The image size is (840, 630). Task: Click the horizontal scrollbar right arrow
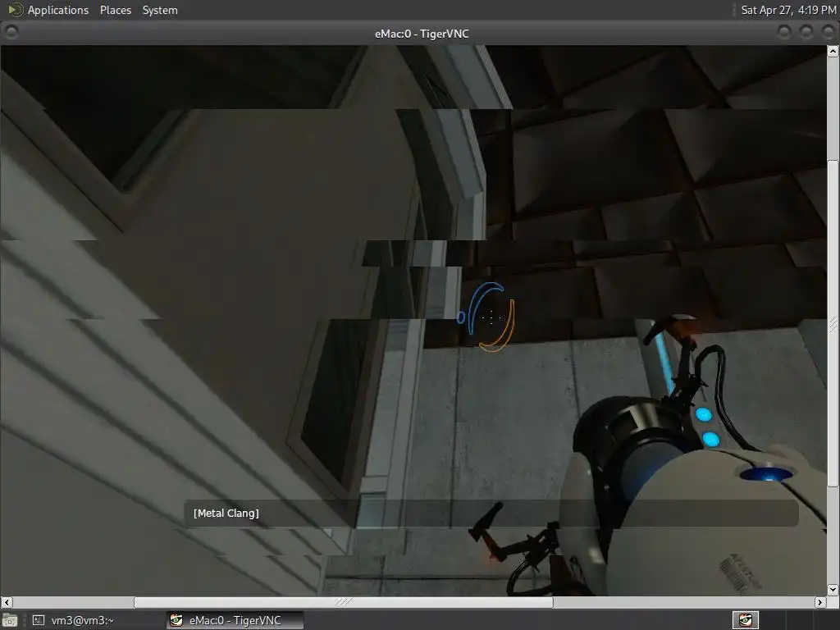820,603
